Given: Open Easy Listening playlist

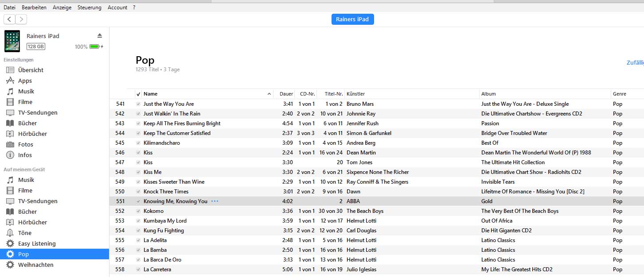Looking at the screenshot, I should coord(37,243).
